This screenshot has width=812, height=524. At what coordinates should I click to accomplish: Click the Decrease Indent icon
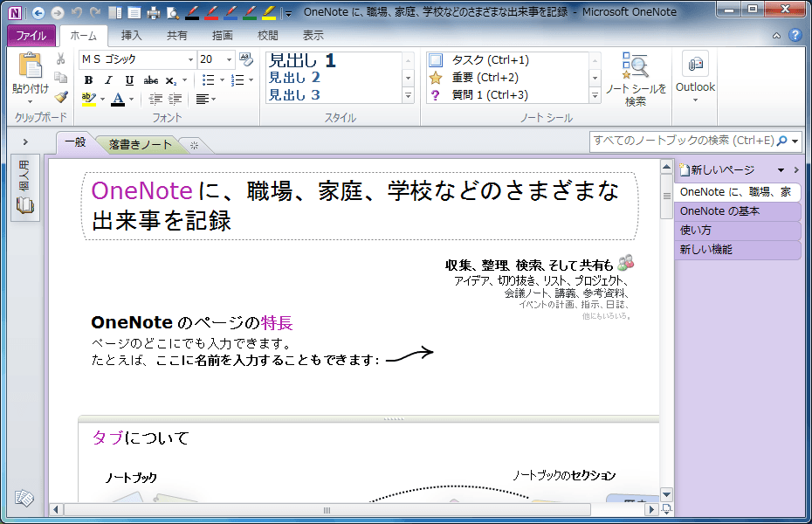coord(155,99)
